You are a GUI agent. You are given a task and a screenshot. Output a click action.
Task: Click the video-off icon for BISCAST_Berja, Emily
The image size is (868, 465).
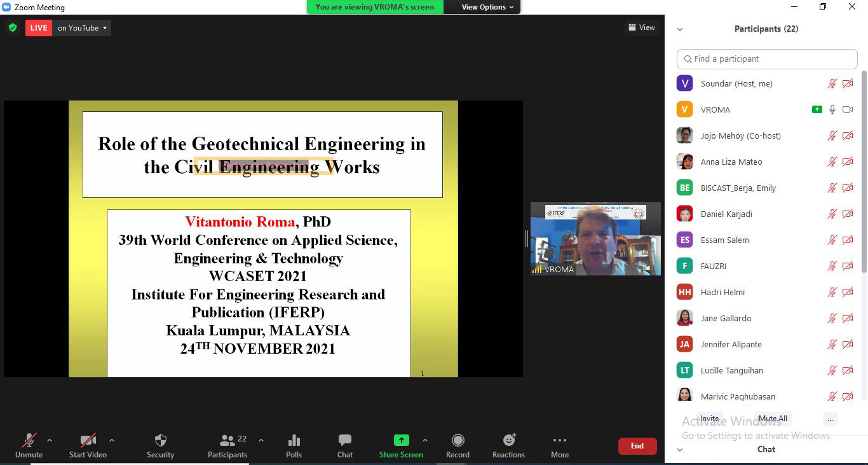[848, 188]
